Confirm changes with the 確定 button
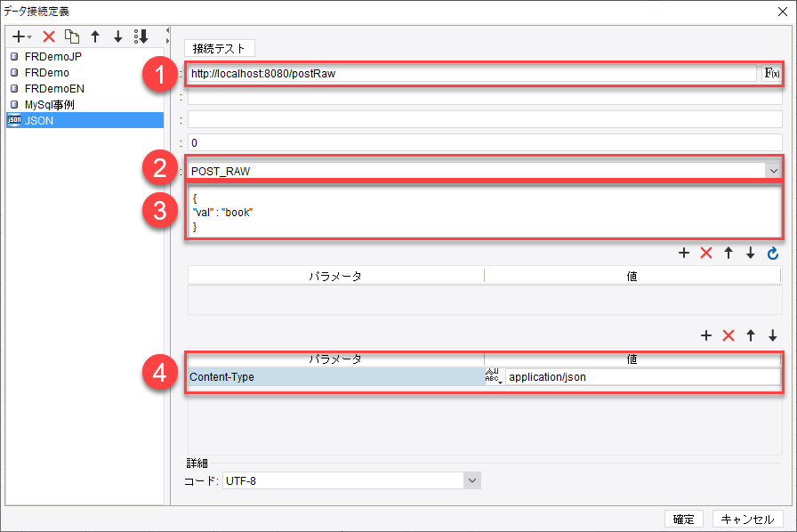The height and width of the screenshot is (532, 797). pos(683,519)
